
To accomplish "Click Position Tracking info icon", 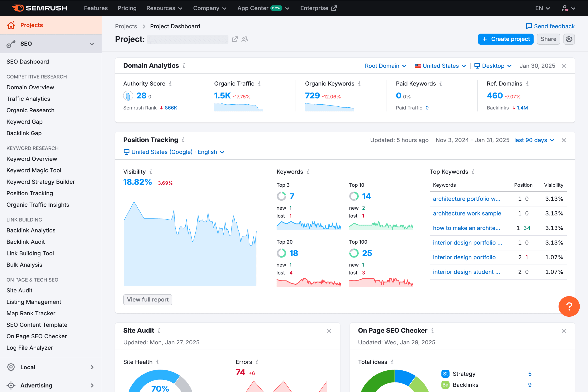I will coord(183,140).
